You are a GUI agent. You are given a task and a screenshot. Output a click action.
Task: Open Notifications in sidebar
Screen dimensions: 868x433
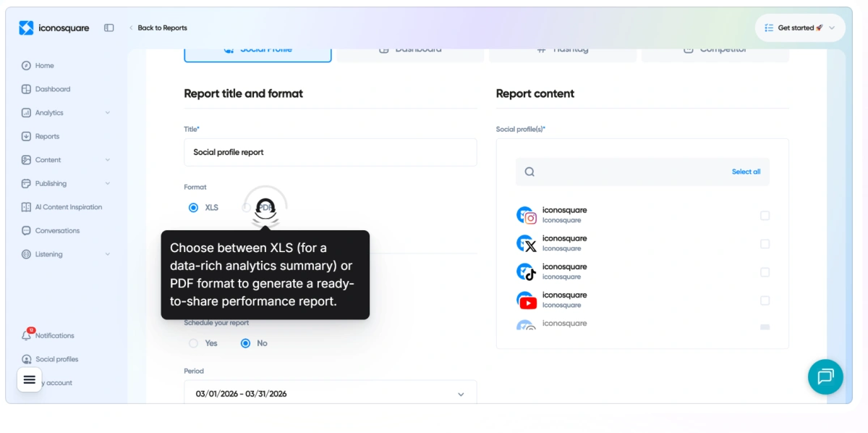(x=55, y=335)
